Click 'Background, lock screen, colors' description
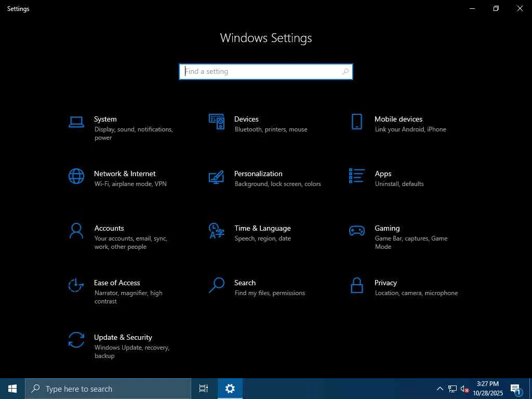 coord(277,184)
